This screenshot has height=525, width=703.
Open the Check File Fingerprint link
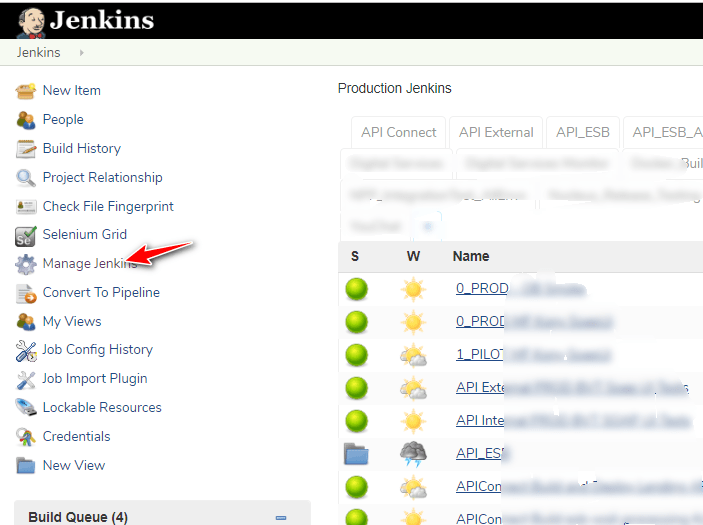click(108, 206)
